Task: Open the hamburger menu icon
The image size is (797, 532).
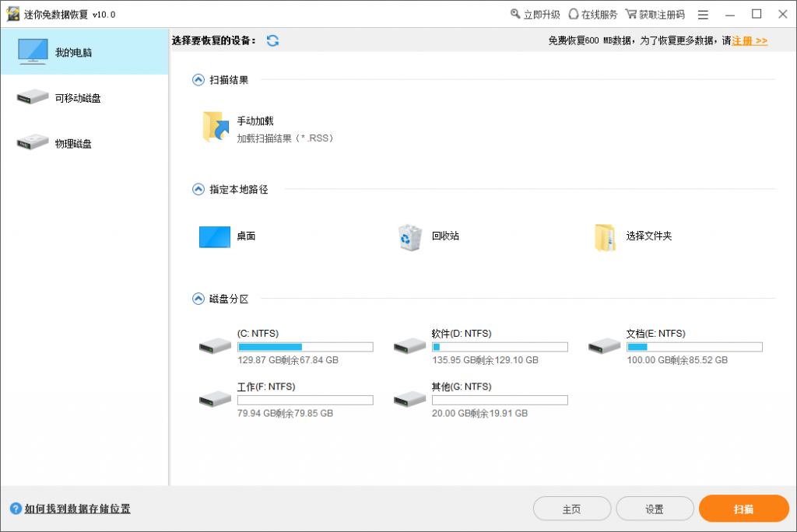Action: coord(703,15)
